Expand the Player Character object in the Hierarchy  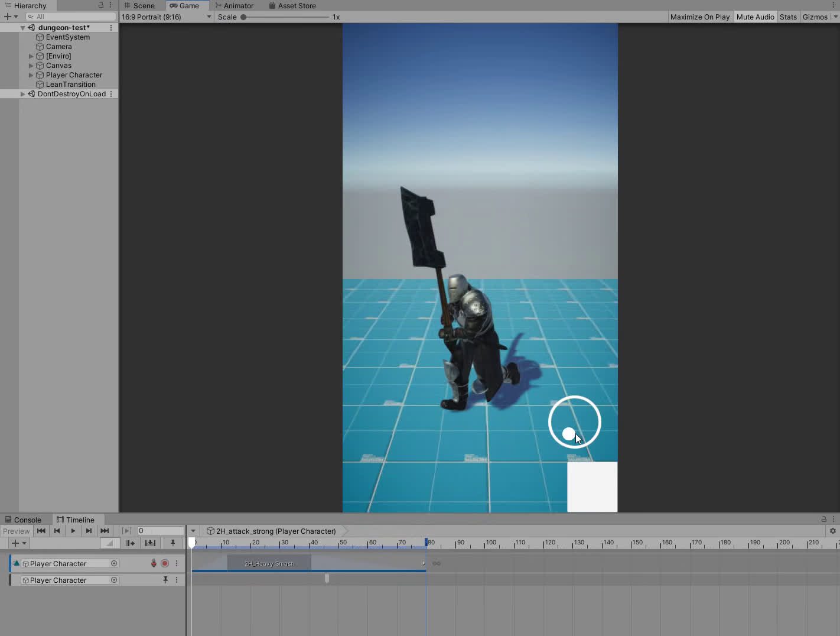tap(31, 75)
